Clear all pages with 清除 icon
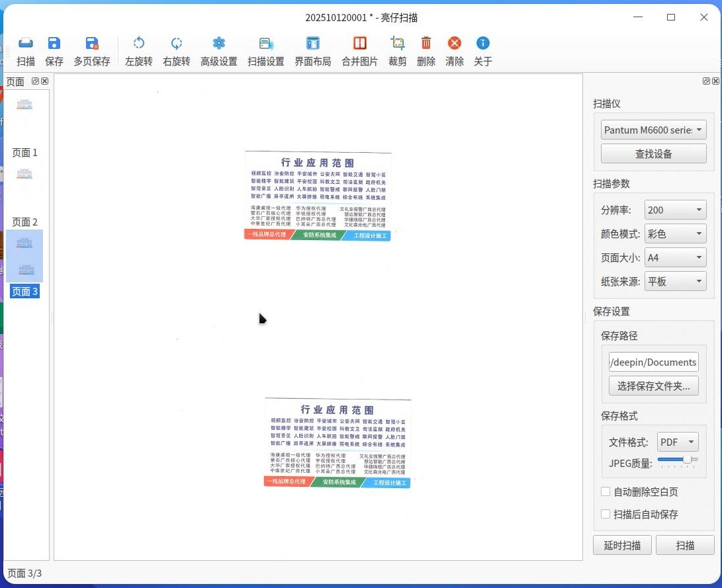Image resolution: width=722 pixels, height=588 pixels. coord(455,51)
